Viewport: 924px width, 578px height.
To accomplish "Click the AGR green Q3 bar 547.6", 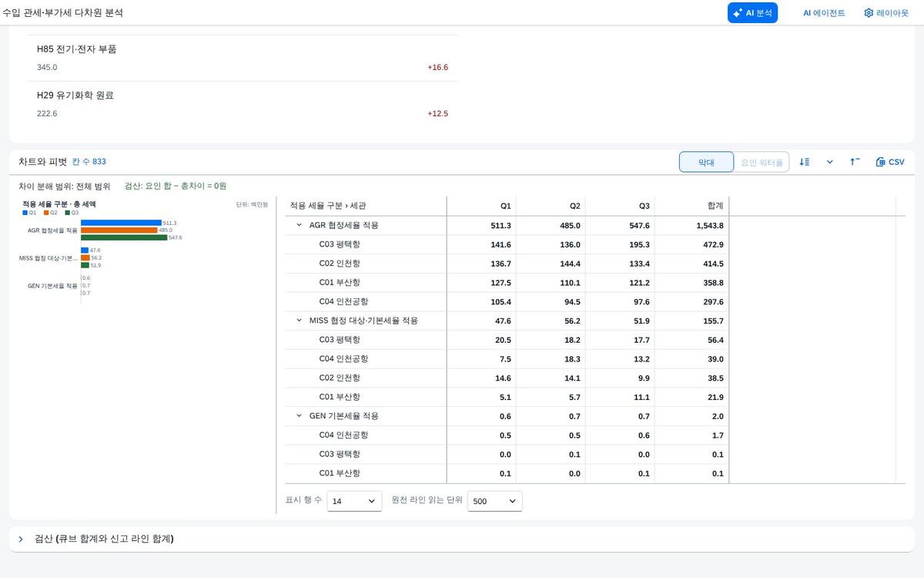I will [124, 237].
